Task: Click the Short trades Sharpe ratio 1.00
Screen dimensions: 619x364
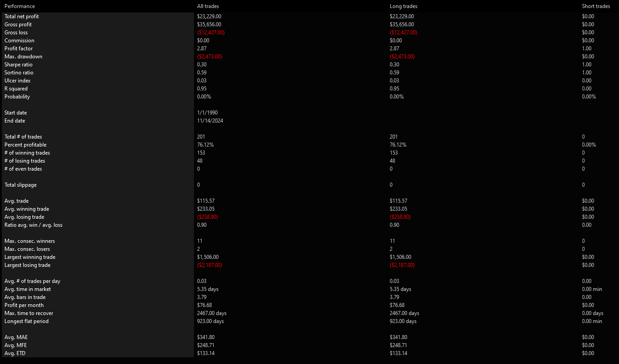Action: tap(586, 65)
